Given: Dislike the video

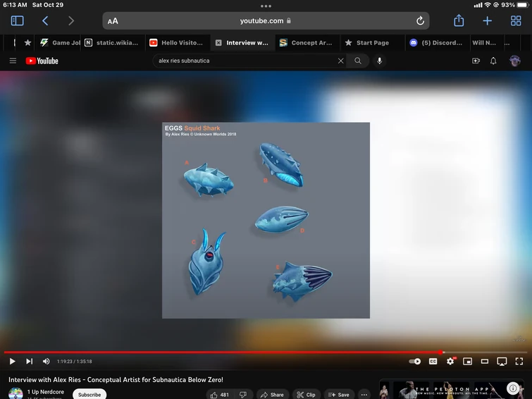Looking at the screenshot, I should coord(243,395).
